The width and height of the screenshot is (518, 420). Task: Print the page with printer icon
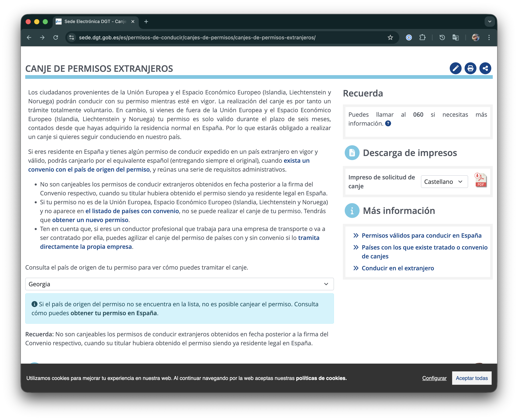pyautogui.click(x=470, y=68)
